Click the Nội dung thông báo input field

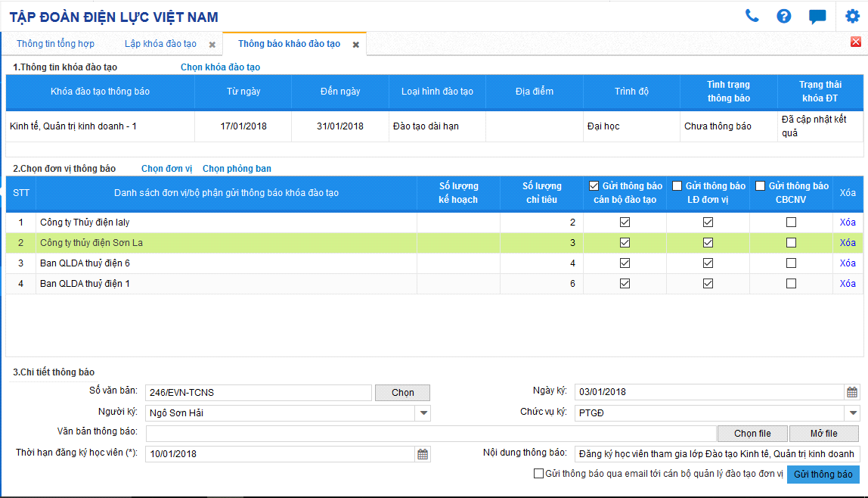pyautogui.click(x=718, y=454)
